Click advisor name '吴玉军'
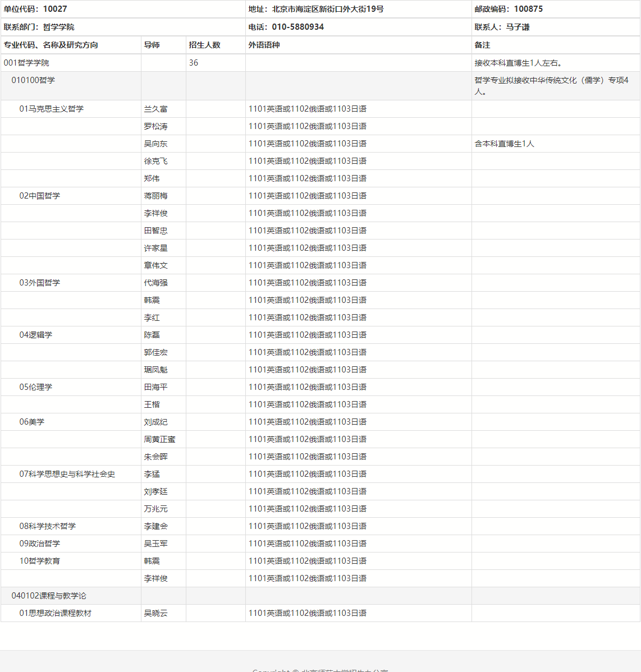 [155, 544]
